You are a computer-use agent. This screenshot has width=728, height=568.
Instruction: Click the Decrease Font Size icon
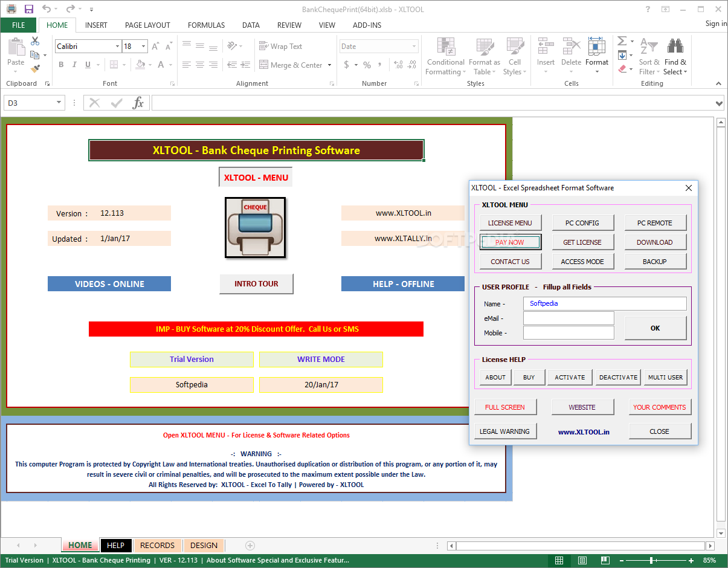coord(169,46)
